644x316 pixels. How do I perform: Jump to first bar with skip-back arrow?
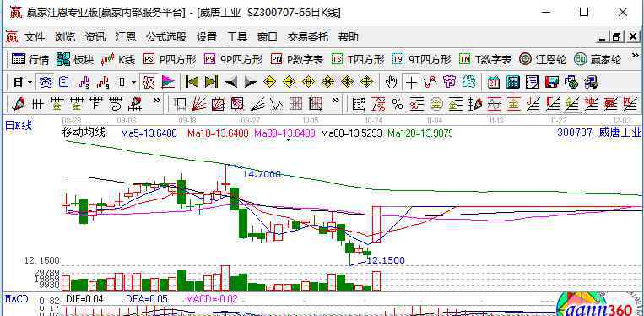[192, 82]
